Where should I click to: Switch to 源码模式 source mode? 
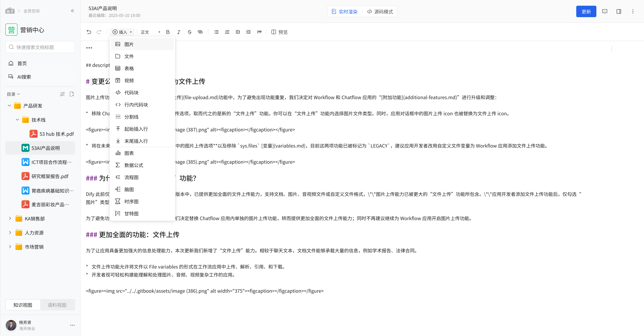(x=380, y=12)
